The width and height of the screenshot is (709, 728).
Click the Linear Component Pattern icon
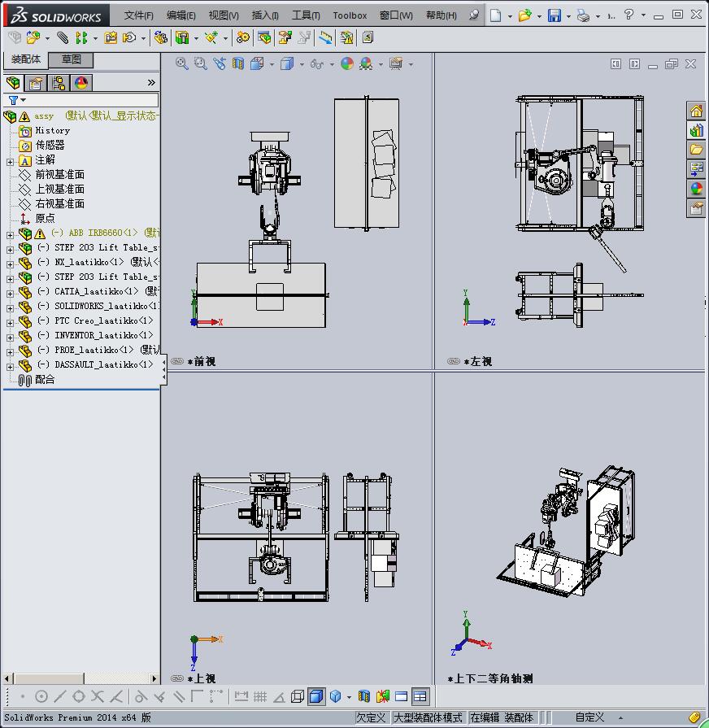(x=81, y=37)
